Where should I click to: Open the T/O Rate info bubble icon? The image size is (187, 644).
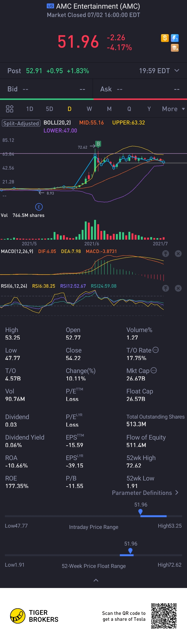pyautogui.click(x=155, y=350)
